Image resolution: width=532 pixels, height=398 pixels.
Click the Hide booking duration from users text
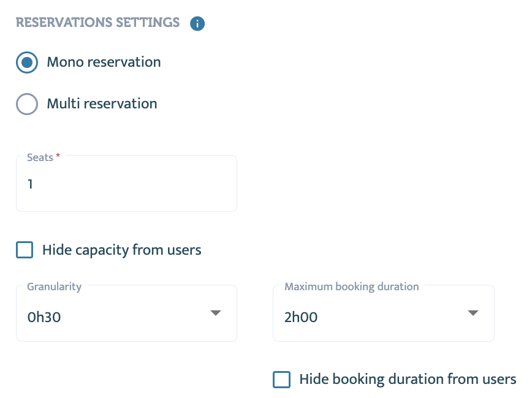[408, 380]
